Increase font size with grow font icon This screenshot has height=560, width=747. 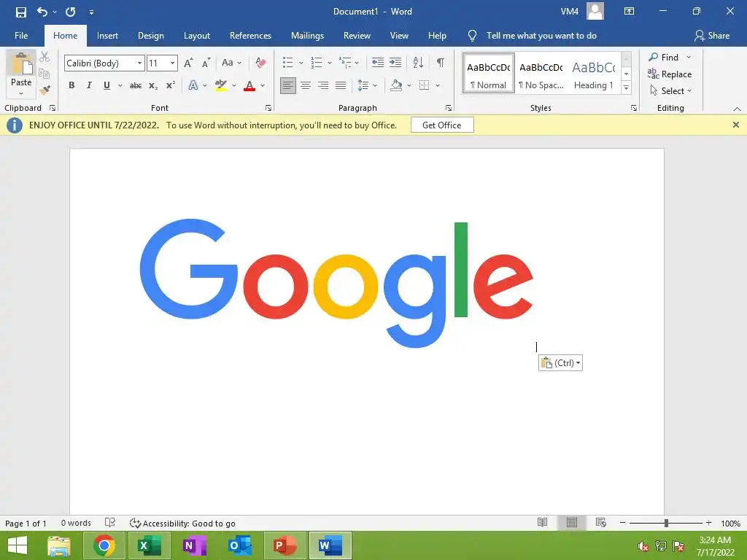(188, 63)
